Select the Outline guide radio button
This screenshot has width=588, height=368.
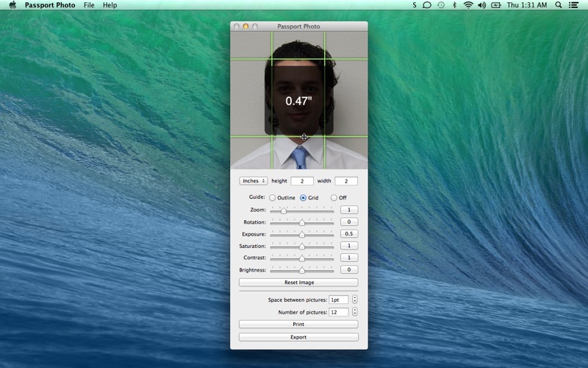click(272, 197)
